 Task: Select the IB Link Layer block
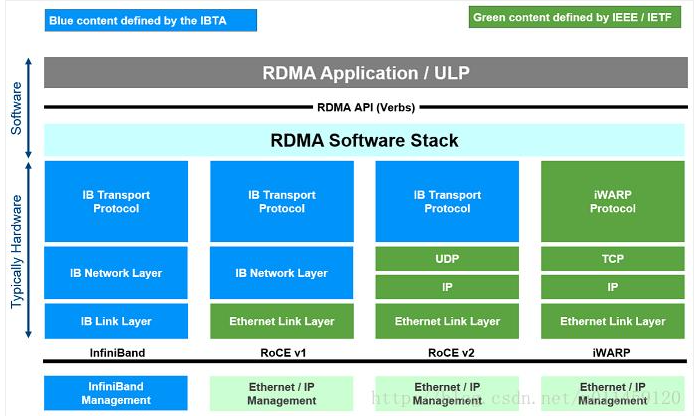(116, 321)
